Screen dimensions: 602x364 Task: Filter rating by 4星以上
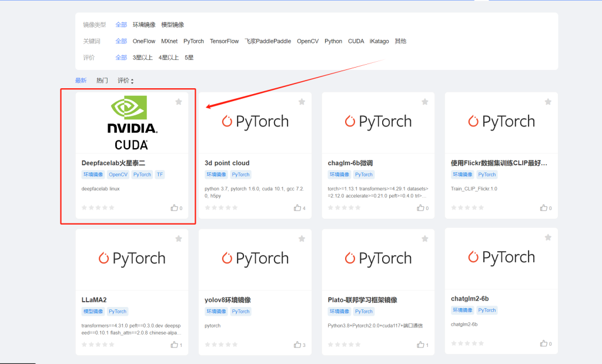pos(169,58)
